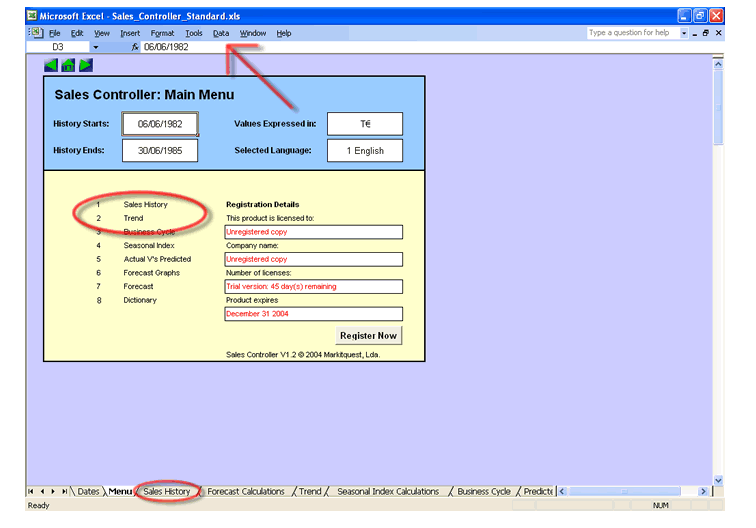
Task: Click the Registration Details heading
Action: click(x=263, y=204)
